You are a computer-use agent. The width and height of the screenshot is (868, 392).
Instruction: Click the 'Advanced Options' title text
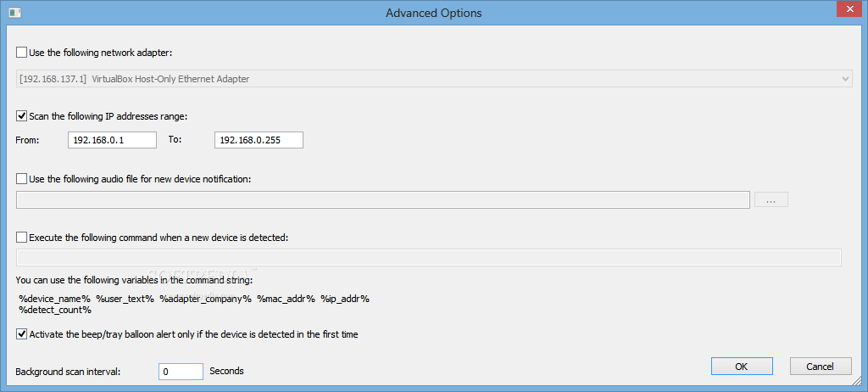pyautogui.click(x=433, y=13)
